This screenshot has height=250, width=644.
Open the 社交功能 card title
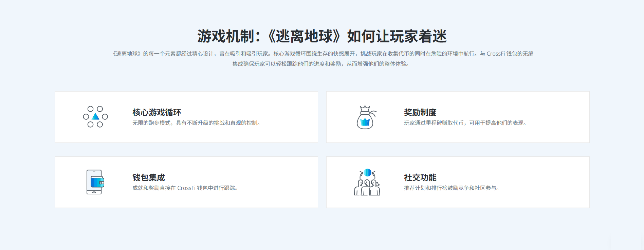(x=420, y=177)
